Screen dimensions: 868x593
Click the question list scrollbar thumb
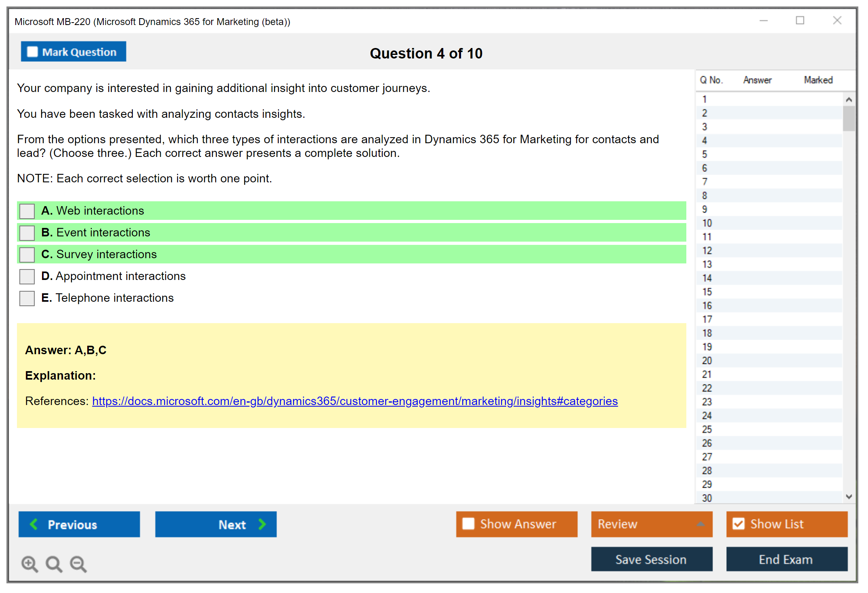click(x=849, y=118)
